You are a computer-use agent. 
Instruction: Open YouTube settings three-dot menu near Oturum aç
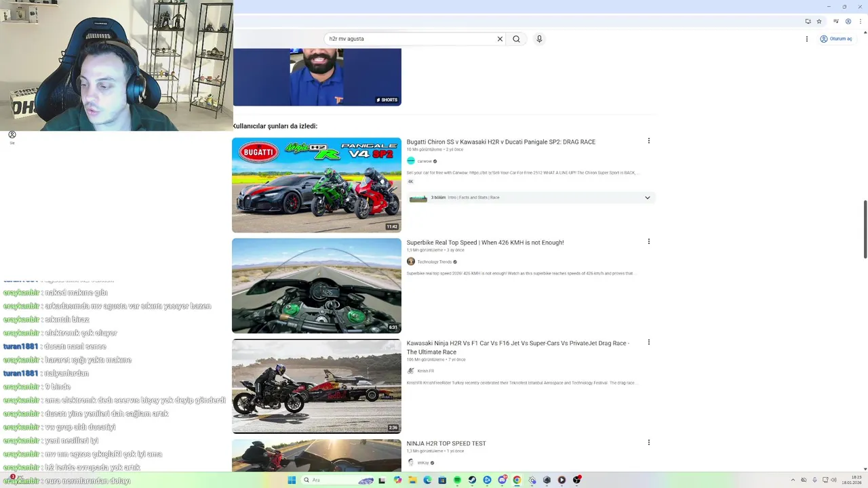807,39
